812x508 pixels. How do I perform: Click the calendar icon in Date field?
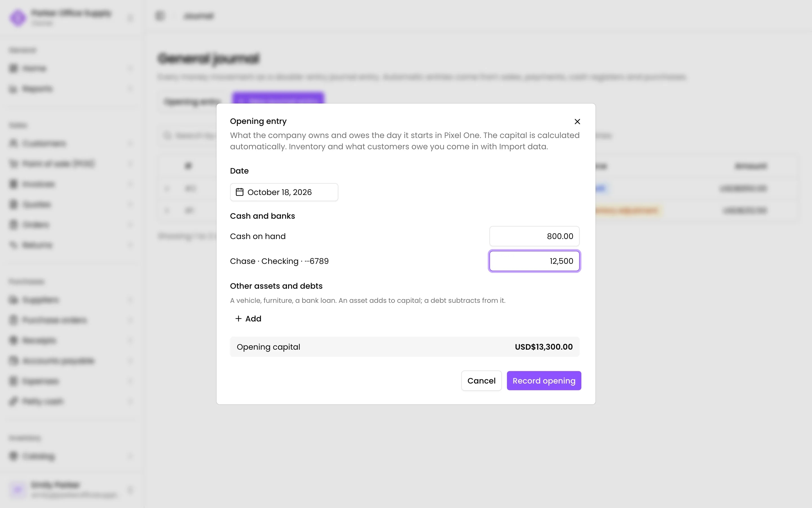click(x=239, y=192)
